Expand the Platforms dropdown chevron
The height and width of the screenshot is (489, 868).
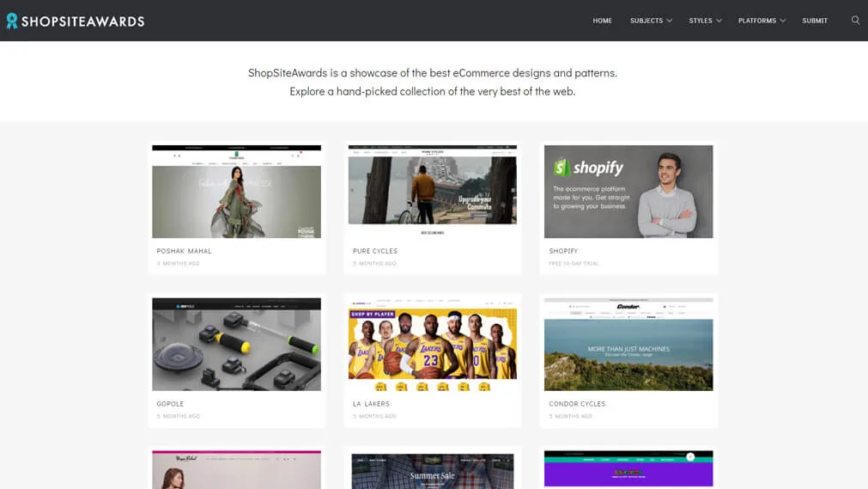coord(783,21)
